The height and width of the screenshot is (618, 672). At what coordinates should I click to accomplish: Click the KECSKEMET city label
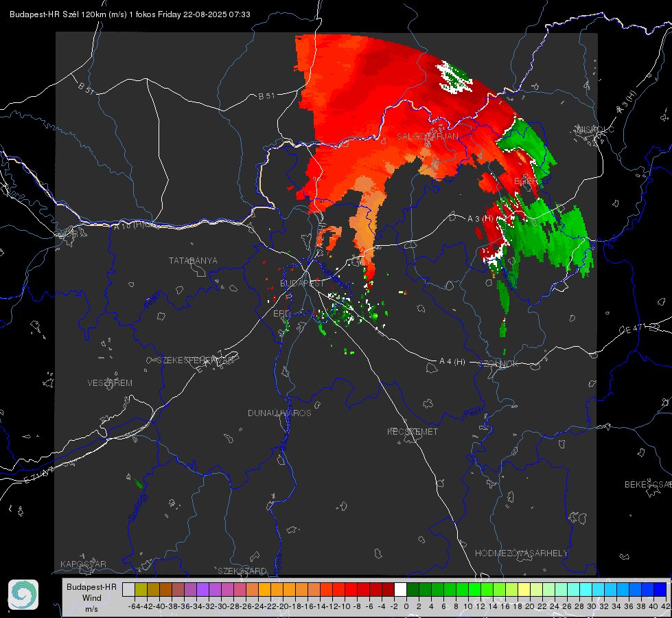click(x=413, y=431)
